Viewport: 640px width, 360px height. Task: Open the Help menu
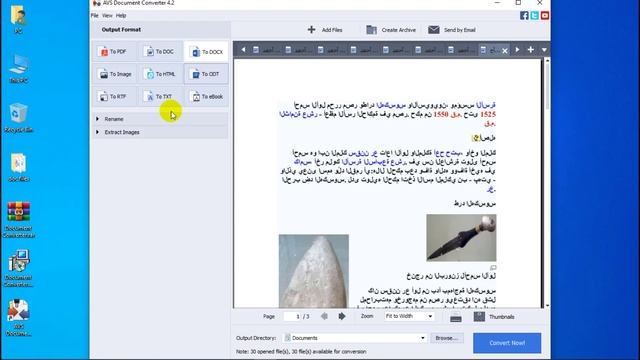(121, 16)
